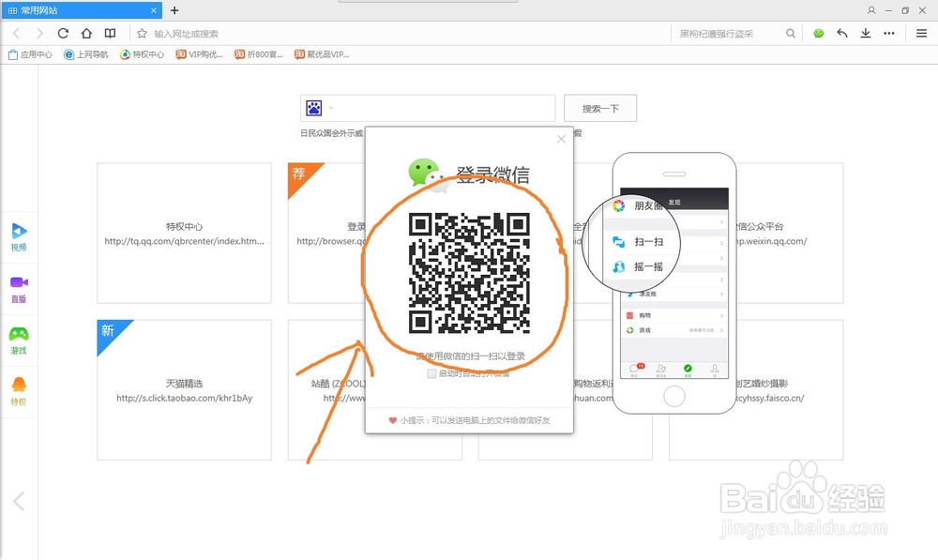
Task: Open search engine dropdown beside Baidu paw
Action: coord(331,108)
